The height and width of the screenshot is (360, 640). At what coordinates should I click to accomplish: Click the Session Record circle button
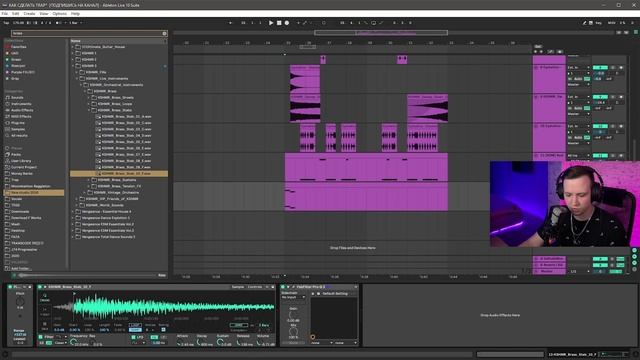[x=324, y=23]
